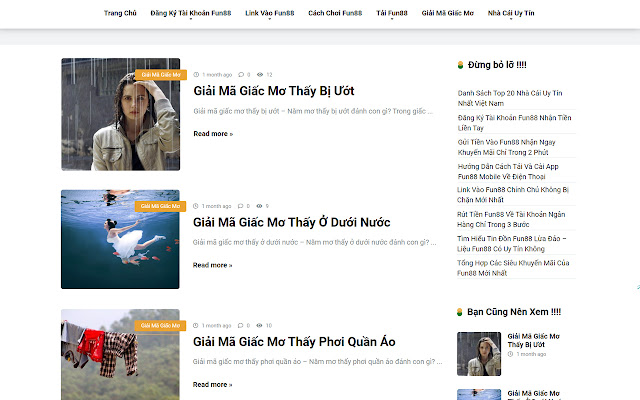
Task: Open the Trang Chủ menu item
Action: 120,13
